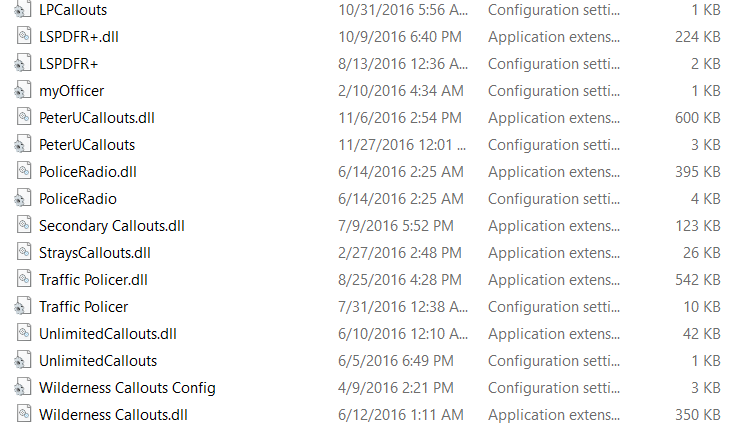The image size is (746, 441).
Task: Select the PoliceRadio configuration file name
Action: (78, 198)
